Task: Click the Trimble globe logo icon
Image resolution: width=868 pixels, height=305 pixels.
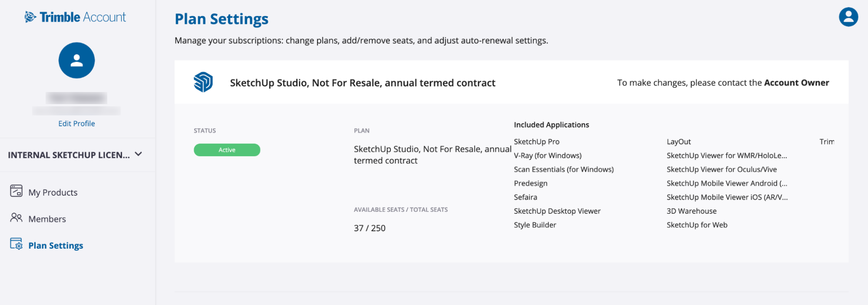Action: coord(30,17)
